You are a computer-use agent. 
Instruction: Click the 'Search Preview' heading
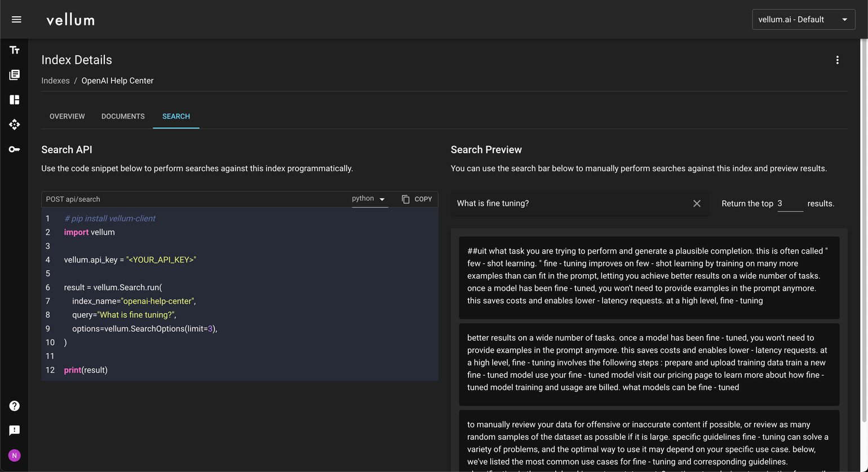point(486,149)
